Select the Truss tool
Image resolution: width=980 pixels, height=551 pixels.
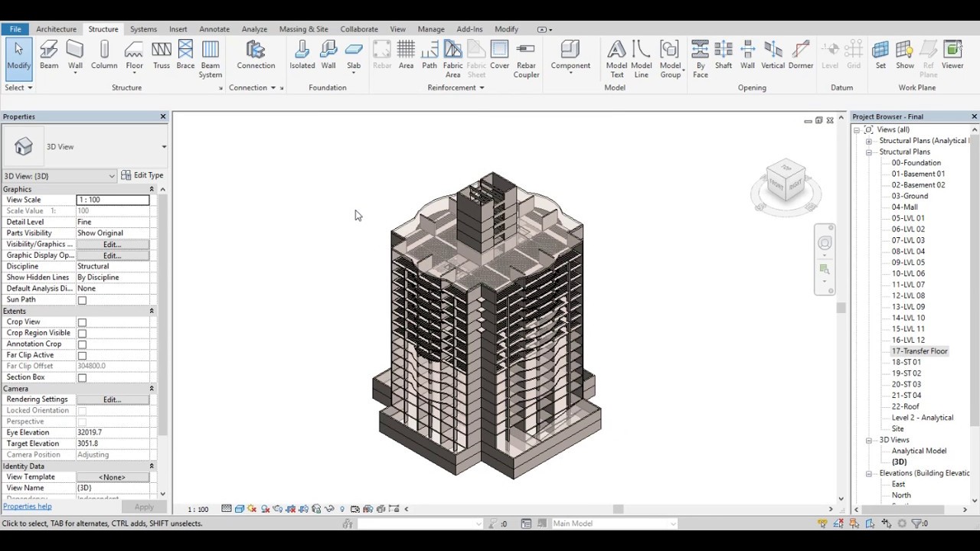click(161, 56)
